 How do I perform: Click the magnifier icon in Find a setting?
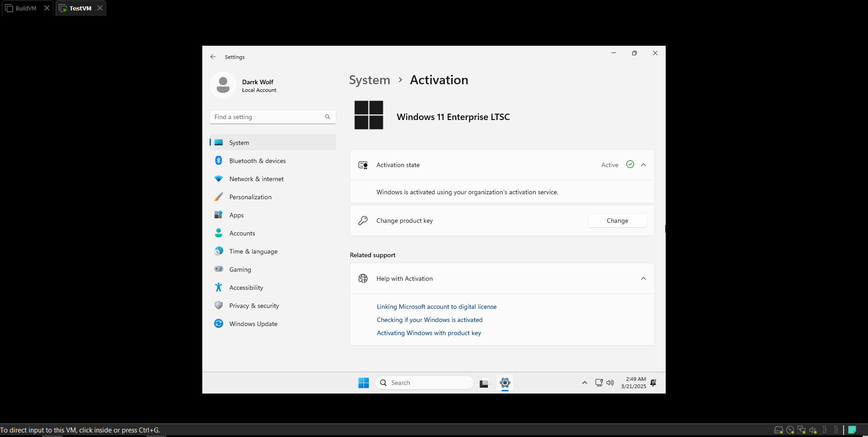[328, 117]
